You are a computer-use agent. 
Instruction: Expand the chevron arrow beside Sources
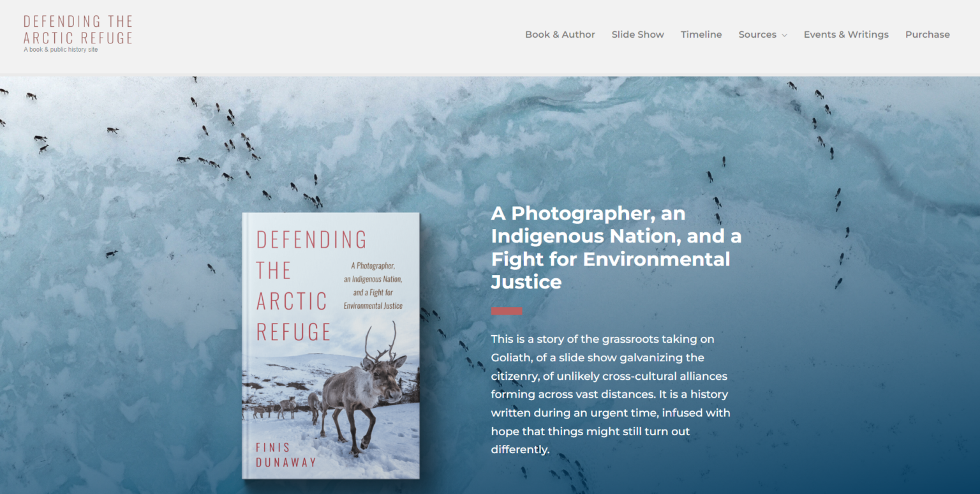784,35
